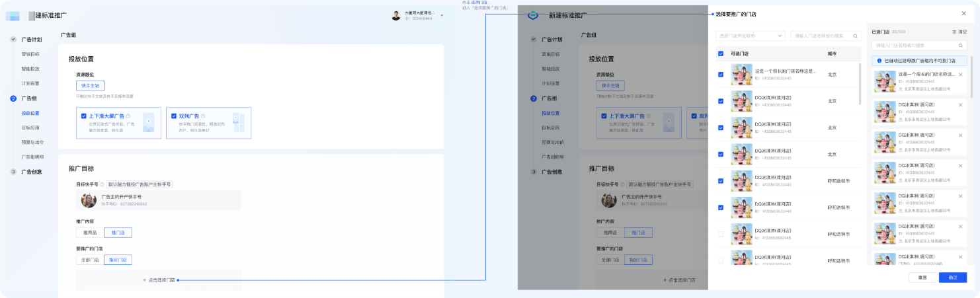Screen dimensions: 980x298
Task: Close the 选择要推广的门店 dialog
Action: (963, 13)
